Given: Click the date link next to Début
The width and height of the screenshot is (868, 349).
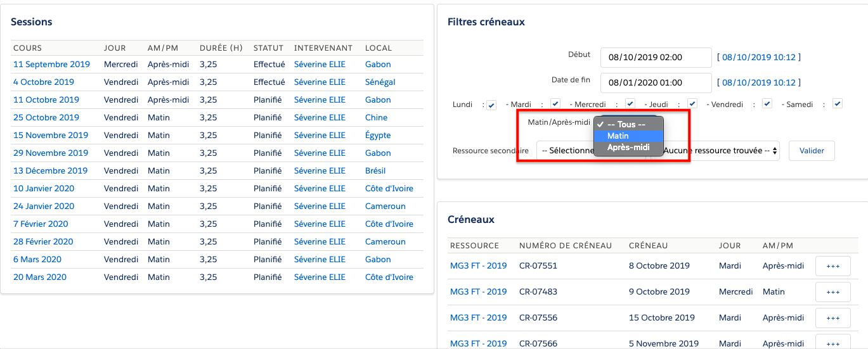Looking at the screenshot, I should (758, 58).
